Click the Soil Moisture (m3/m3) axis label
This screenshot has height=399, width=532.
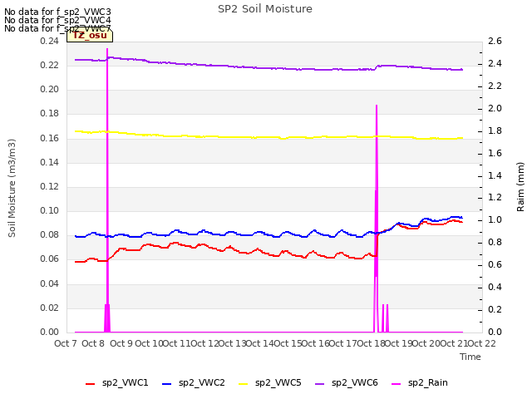[x=12, y=188]
